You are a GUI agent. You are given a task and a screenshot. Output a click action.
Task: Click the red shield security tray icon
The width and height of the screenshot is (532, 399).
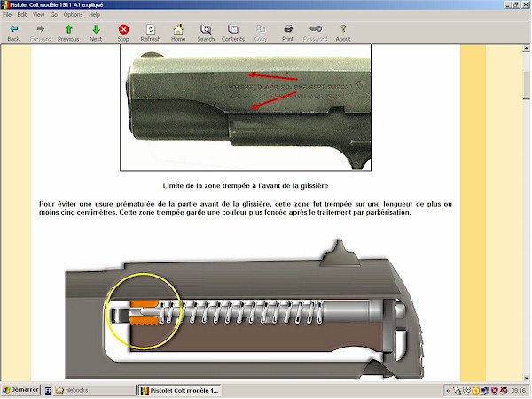tap(495, 391)
